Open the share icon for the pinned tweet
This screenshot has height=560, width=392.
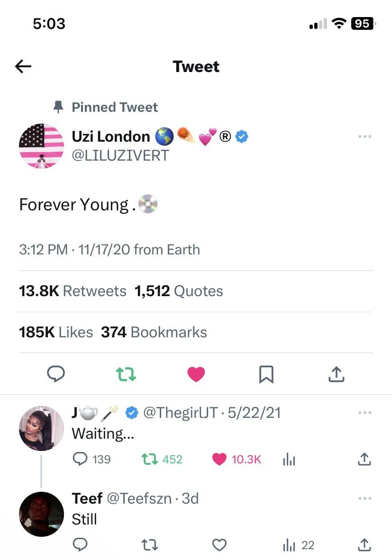pos(336,374)
